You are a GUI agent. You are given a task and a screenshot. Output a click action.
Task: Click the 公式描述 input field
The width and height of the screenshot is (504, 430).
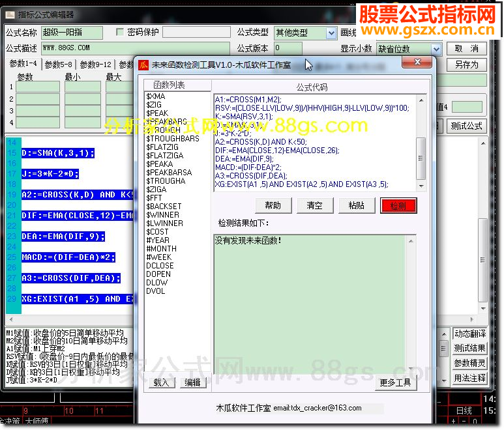point(136,48)
